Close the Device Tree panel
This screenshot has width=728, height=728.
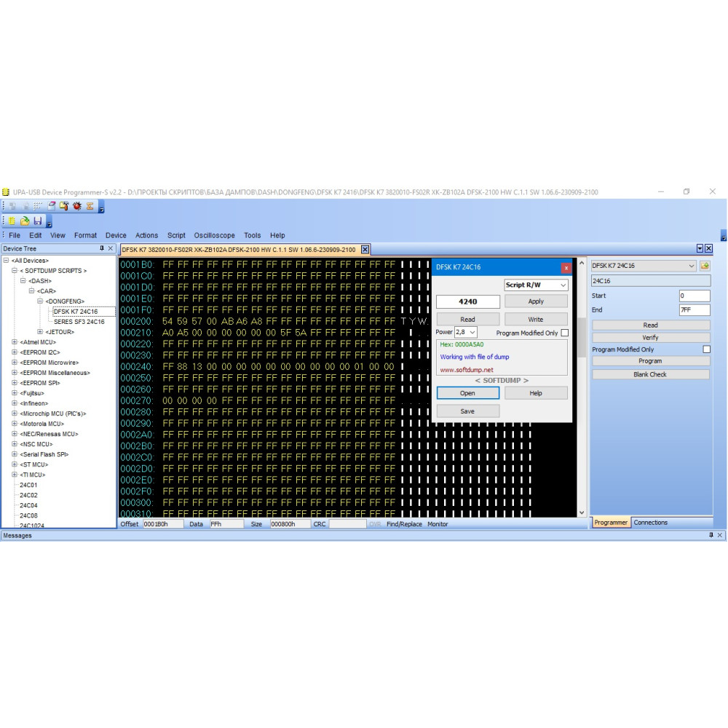click(x=111, y=248)
